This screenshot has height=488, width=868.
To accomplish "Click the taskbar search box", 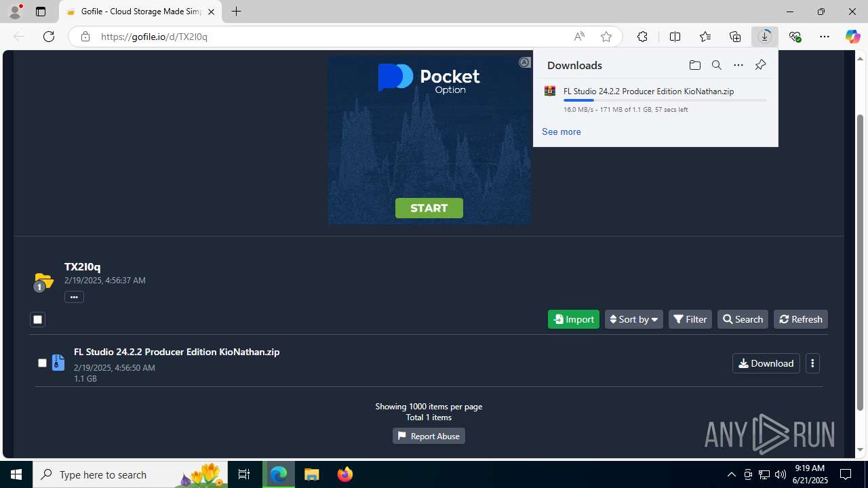I will [130, 474].
